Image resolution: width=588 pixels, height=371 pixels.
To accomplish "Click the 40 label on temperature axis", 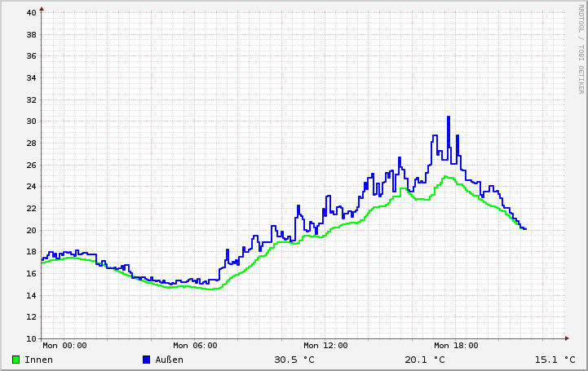I will (x=31, y=12).
